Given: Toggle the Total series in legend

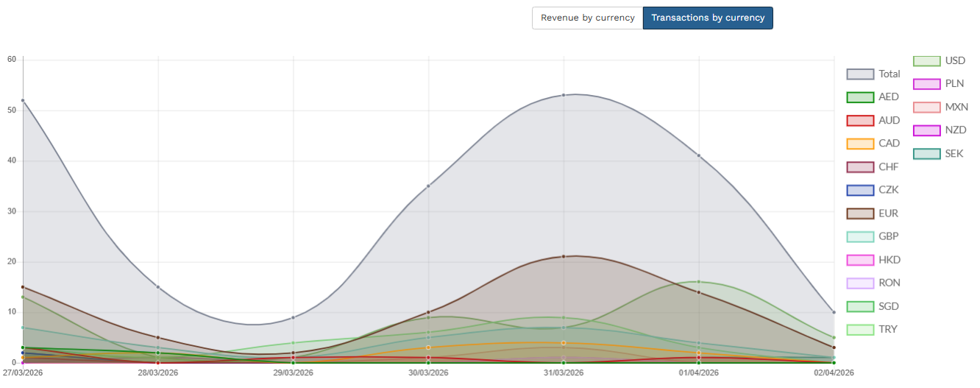Looking at the screenshot, I should click(x=873, y=74).
